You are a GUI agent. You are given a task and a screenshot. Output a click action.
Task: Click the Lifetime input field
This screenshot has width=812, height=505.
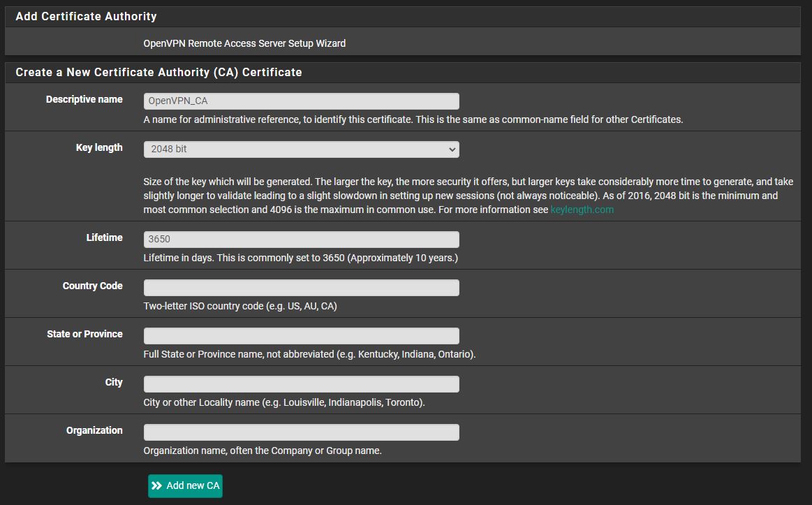tap(301, 240)
